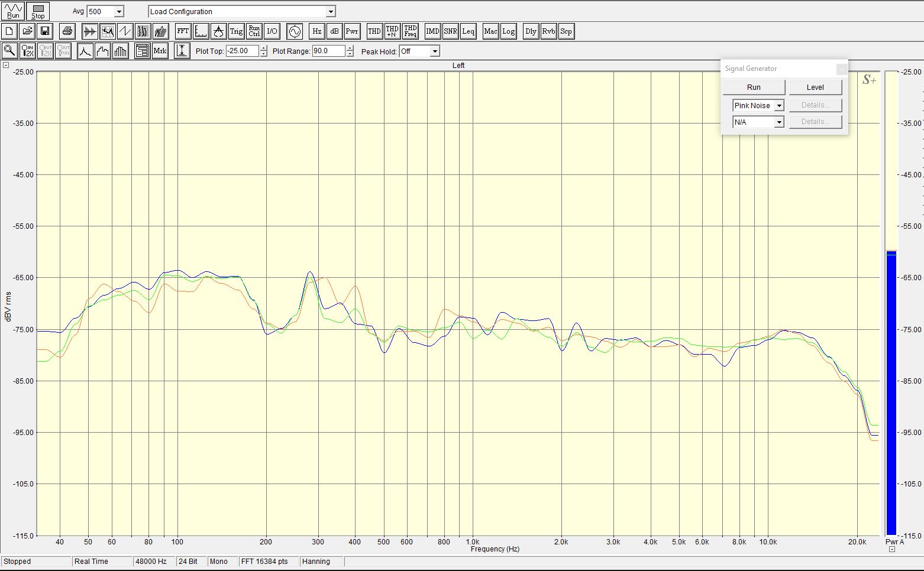Zoom IN 2X on the plot
924x571 pixels.
tap(27, 51)
